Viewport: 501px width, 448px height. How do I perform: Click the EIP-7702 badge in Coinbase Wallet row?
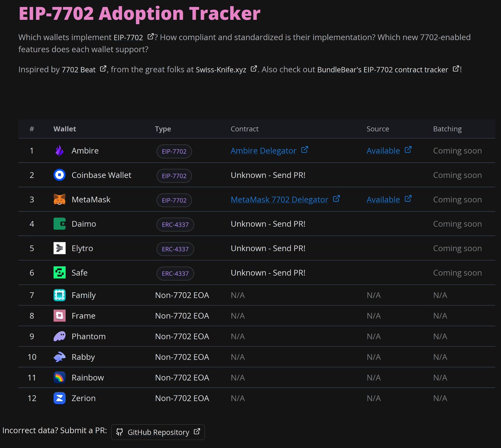click(x=174, y=176)
